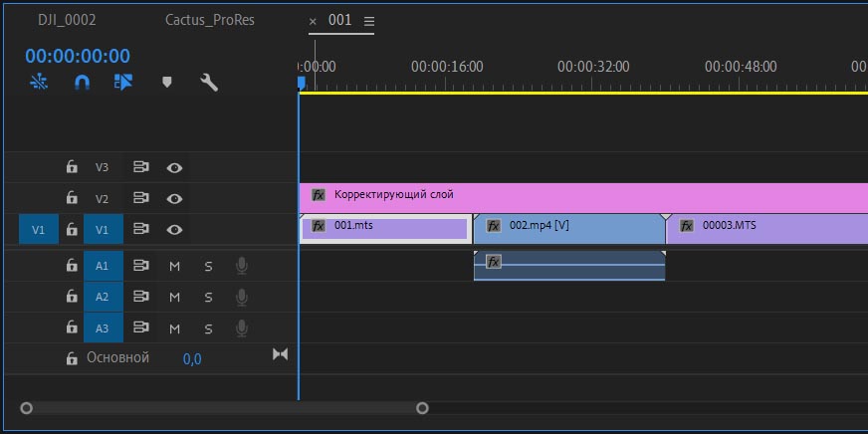
Task: Open the 001 panel hamburger menu
Action: [x=368, y=21]
